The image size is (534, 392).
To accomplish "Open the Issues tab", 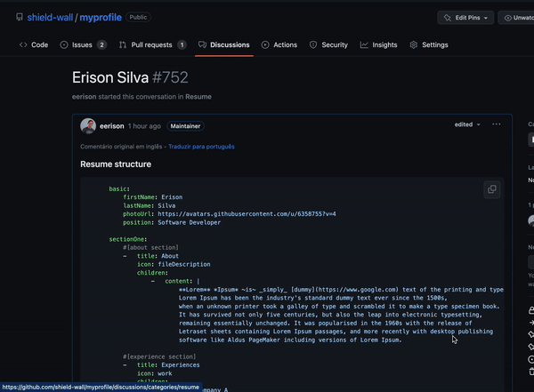I will [x=83, y=44].
